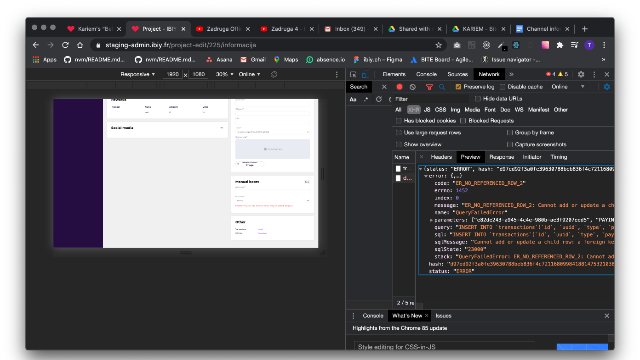Collapse the error object arrow
The width and height of the screenshot is (640, 360).
426,176
